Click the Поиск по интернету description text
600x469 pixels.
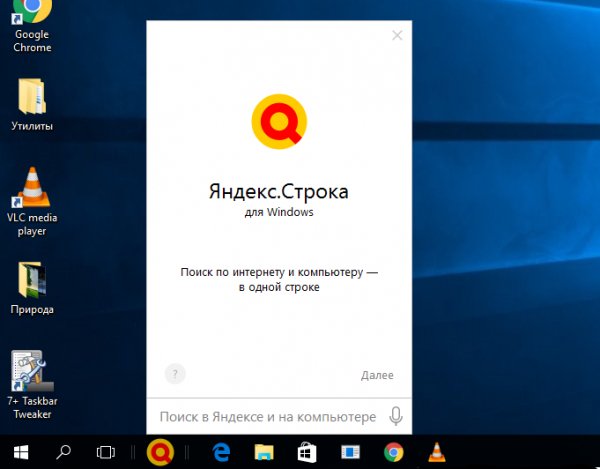tap(279, 279)
